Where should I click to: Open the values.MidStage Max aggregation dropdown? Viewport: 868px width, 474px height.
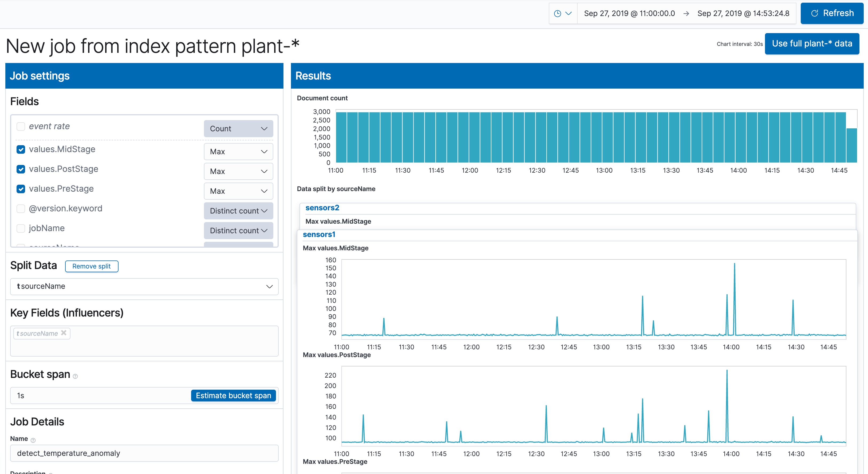238,152
